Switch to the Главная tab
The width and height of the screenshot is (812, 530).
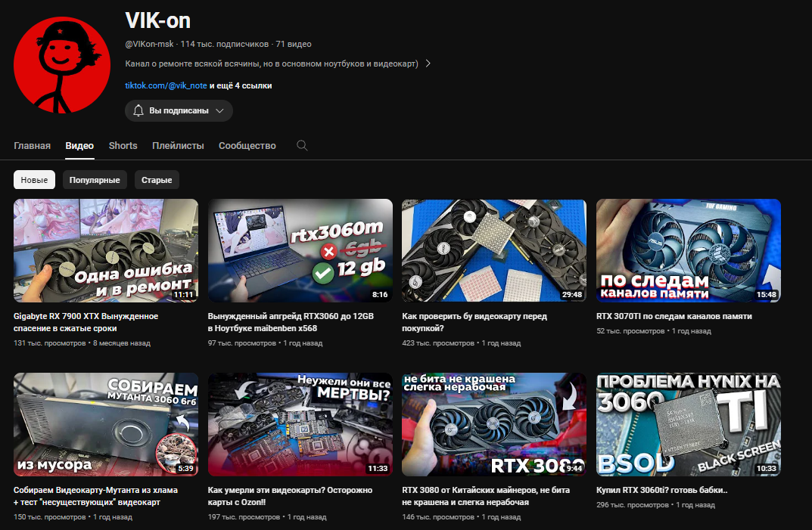pyautogui.click(x=32, y=145)
